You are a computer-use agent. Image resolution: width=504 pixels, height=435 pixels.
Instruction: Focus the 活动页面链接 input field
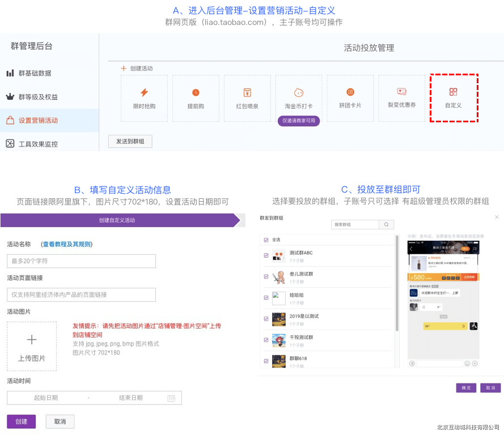tap(81, 295)
